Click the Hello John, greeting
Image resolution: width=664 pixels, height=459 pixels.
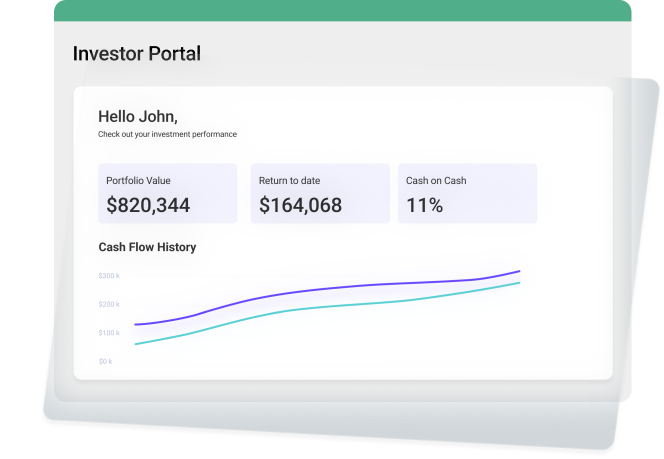(x=138, y=116)
